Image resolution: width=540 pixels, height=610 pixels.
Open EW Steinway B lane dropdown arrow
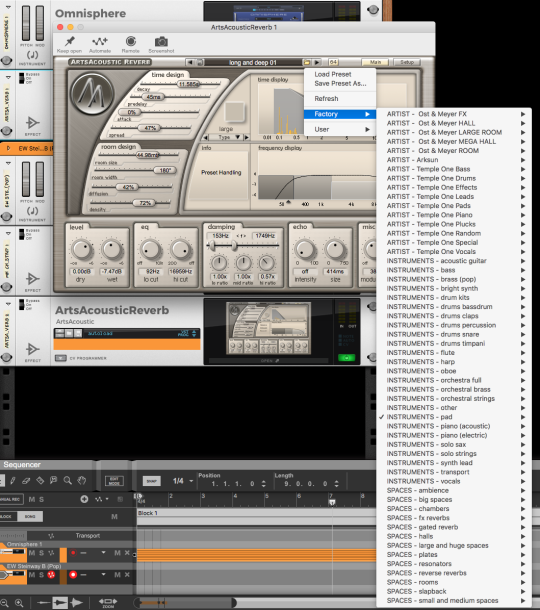pos(103,574)
